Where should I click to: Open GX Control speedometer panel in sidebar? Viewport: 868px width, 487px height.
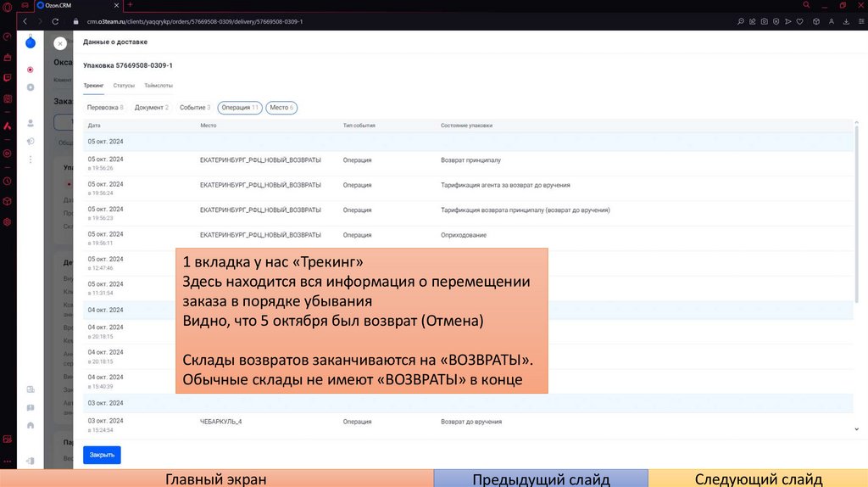(7, 36)
